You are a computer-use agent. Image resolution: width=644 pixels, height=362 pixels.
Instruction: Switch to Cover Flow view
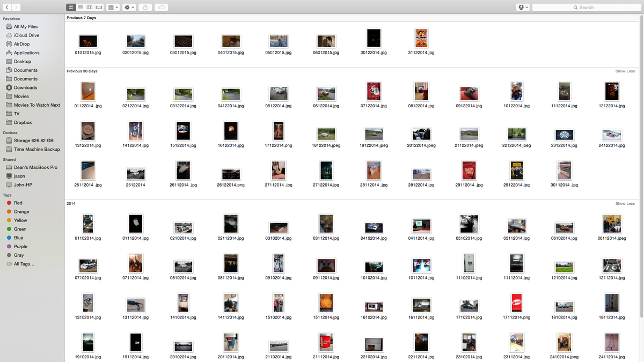(99, 8)
